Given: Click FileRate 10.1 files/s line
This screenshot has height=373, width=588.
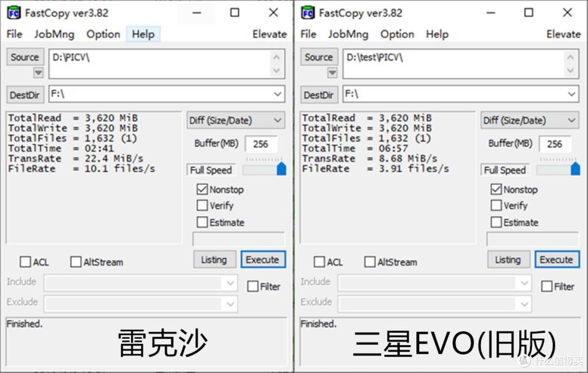Looking at the screenshot, I should click(81, 169).
